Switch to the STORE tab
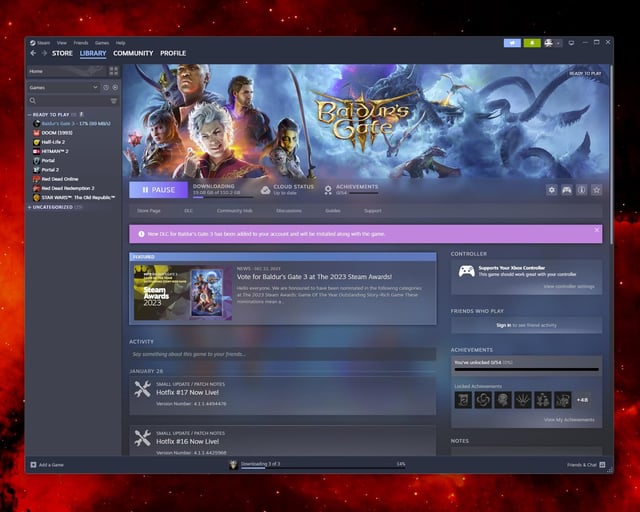640x512 pixels. pyautogui.click(x=62, y=53)
